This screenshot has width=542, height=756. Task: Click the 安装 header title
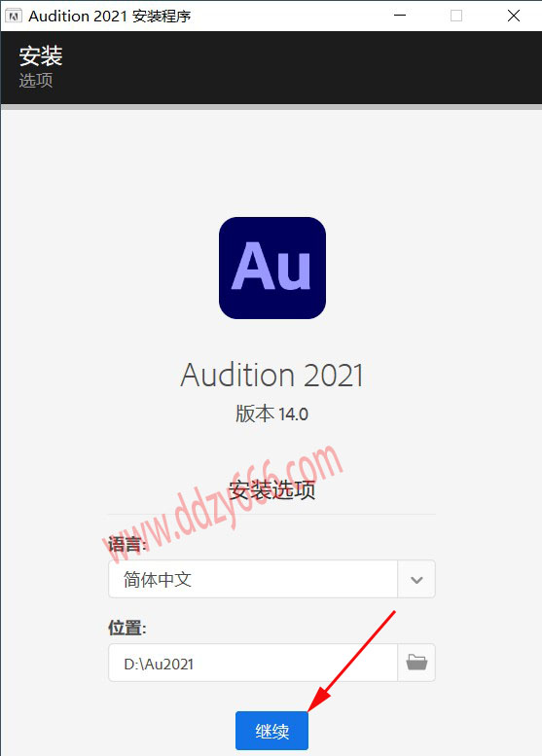(x=41, y=55)
